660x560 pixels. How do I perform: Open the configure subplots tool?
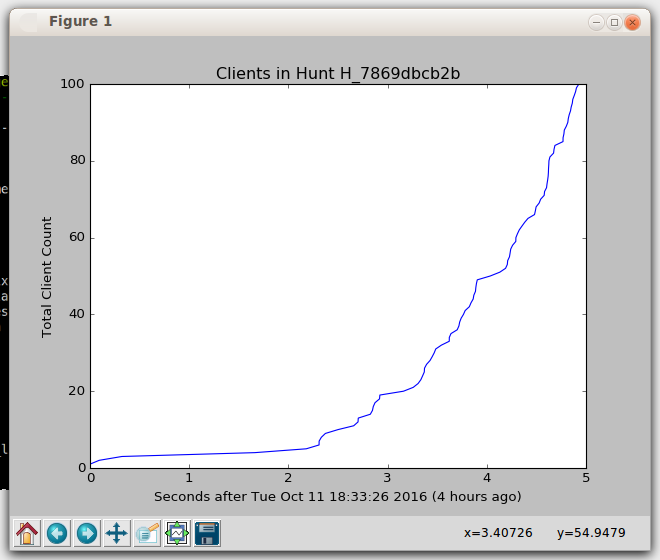[177, 533]
